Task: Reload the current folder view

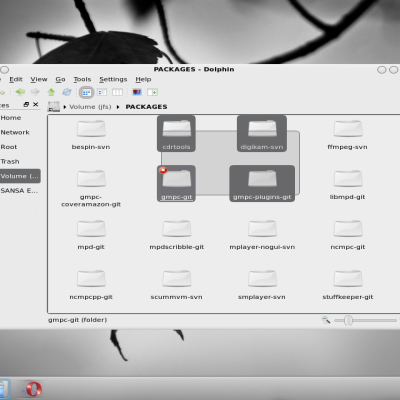Action: [67, 92]
